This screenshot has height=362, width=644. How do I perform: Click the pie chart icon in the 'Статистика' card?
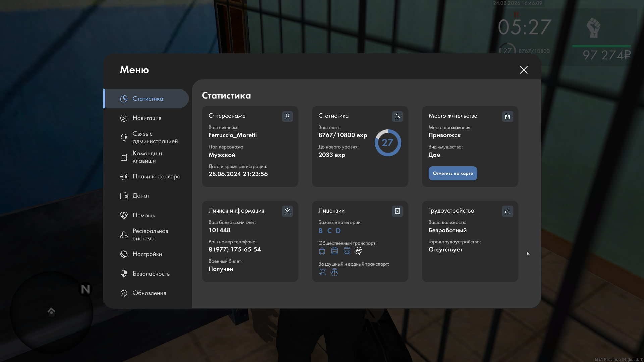pos(397,116)
